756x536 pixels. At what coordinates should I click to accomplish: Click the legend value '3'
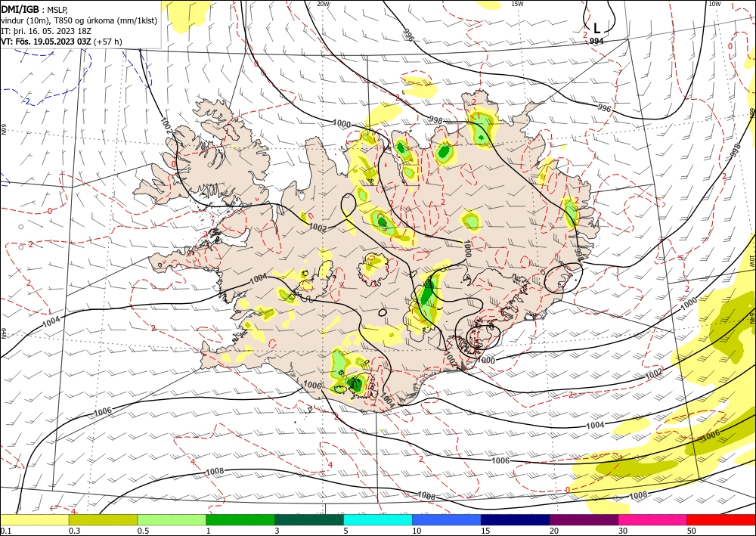[277, 531]
